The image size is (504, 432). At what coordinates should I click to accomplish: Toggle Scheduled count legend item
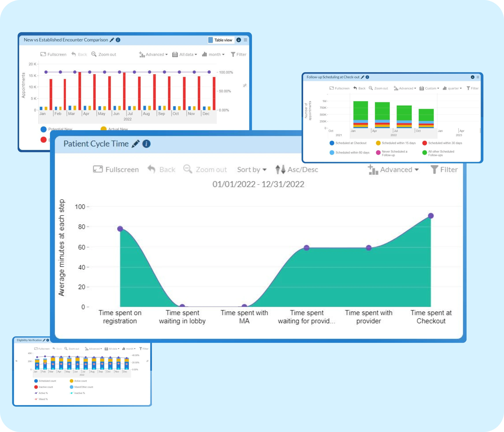pyautogui.click(x=45, y=381)
